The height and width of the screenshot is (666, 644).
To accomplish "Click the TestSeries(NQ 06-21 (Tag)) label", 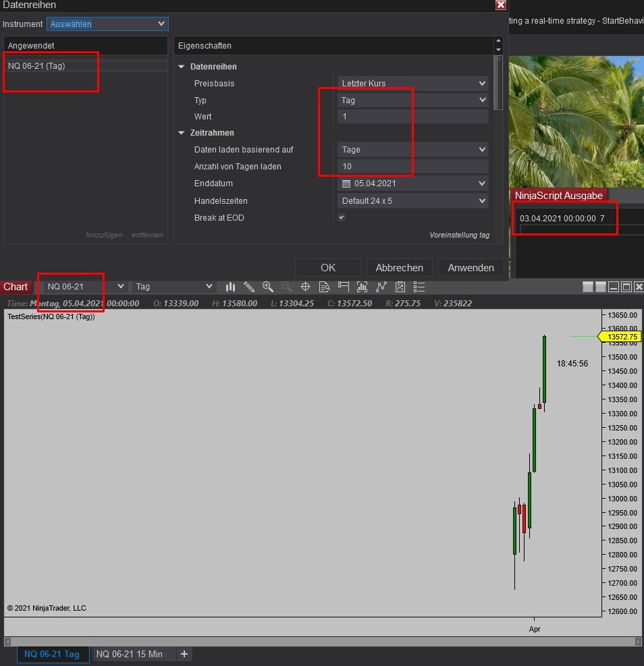I will [x=51, y=316].
